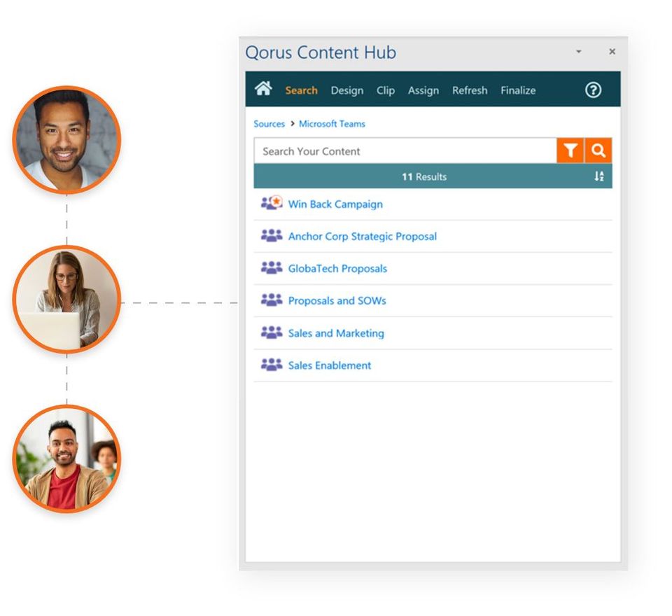Switch to the Design tab
This screenshot has height=616, width=672.
coord(347,90)
